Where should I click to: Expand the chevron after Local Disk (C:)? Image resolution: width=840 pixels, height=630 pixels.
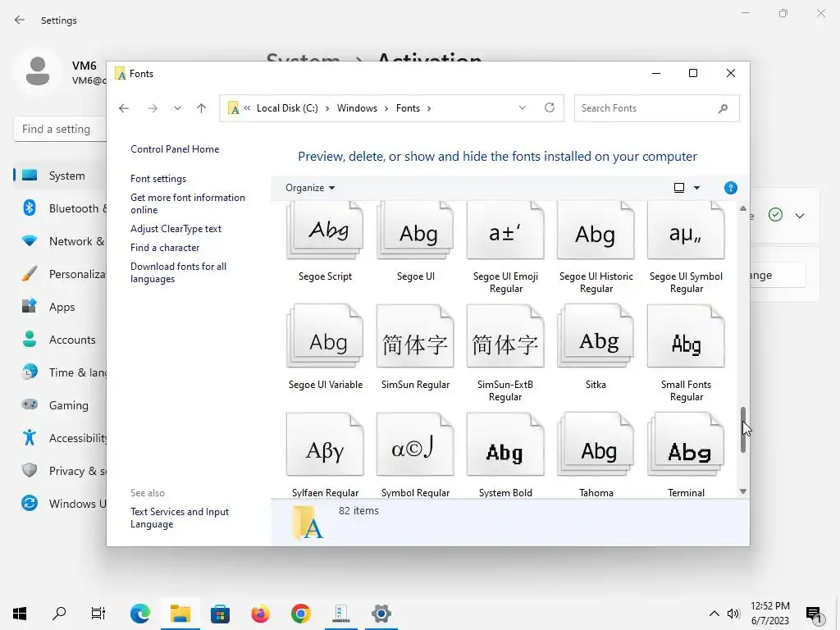point(326,108)
